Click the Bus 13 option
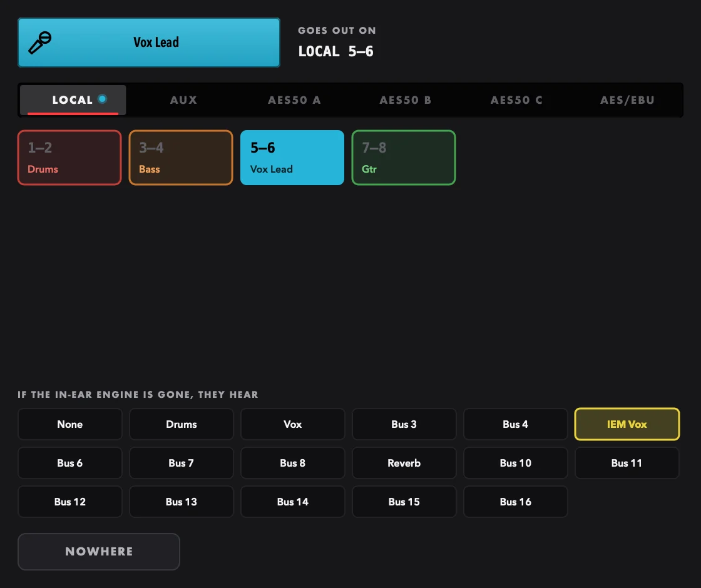This screenshot has width=701, height=588. tap(181, 502)
